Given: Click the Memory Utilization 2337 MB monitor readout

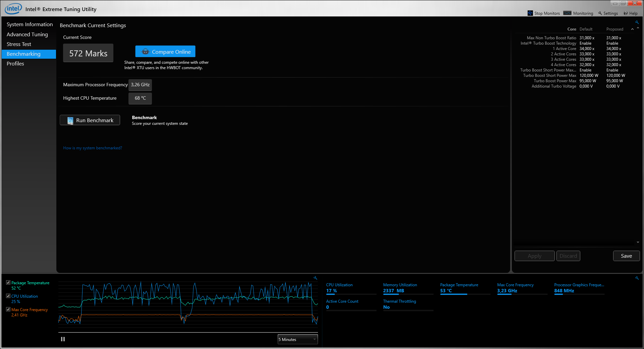Looking at the screenshot, I should 408,288.
